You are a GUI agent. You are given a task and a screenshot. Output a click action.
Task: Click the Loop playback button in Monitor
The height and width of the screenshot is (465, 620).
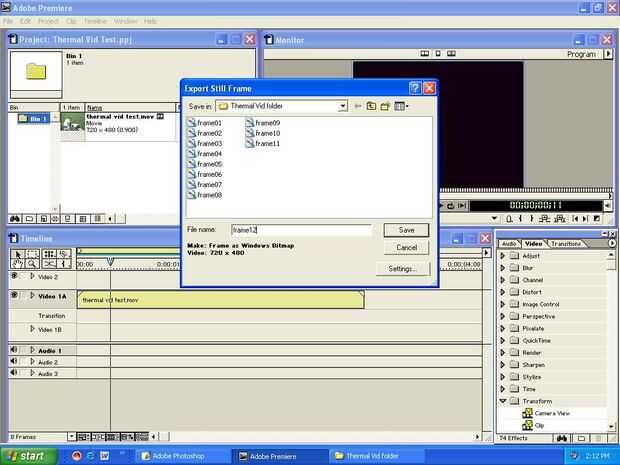pyautogui.click(x=451, y=206)
